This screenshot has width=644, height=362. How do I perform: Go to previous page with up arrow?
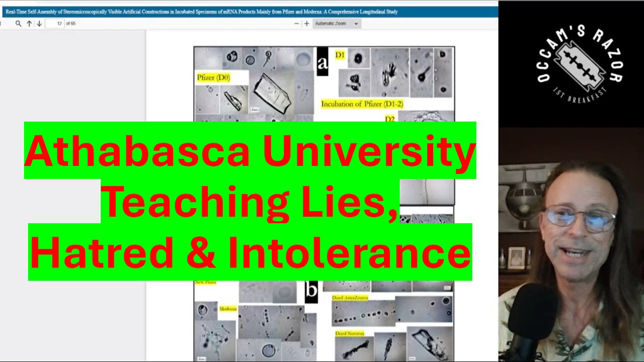29,24
